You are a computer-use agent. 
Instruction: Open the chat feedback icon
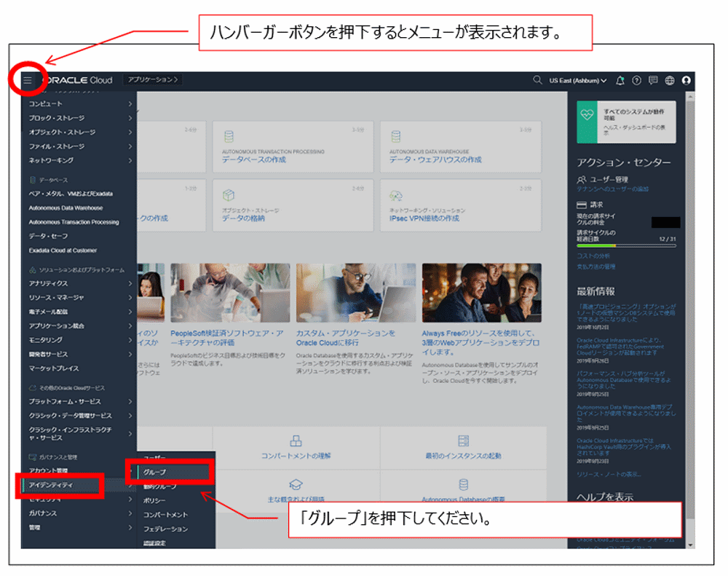tap(653, 81)
